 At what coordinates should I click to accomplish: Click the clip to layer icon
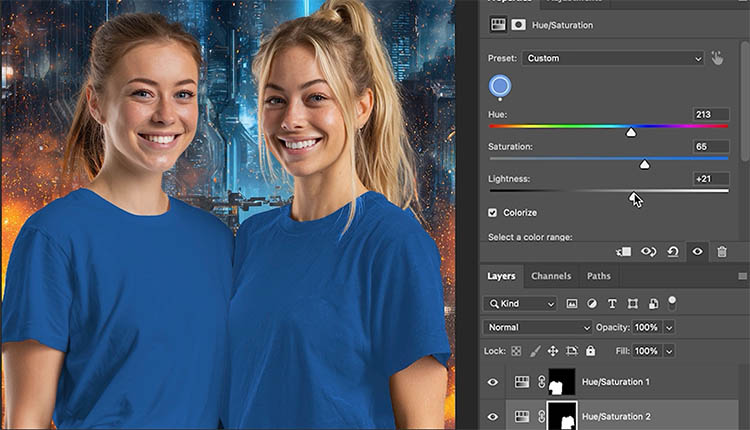tap(624, 252)
